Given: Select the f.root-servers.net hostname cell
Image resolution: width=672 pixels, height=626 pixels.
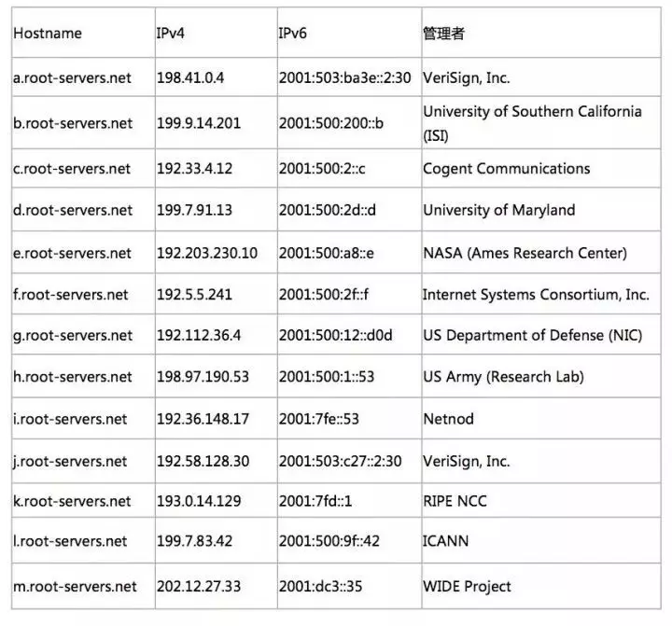Looking at the screenshot, I should point(71,295).
